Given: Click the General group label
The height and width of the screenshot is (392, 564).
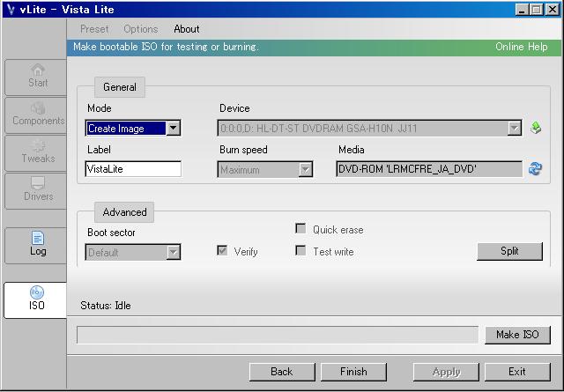Looking at the screenshot, I should [x=120, y=87].
